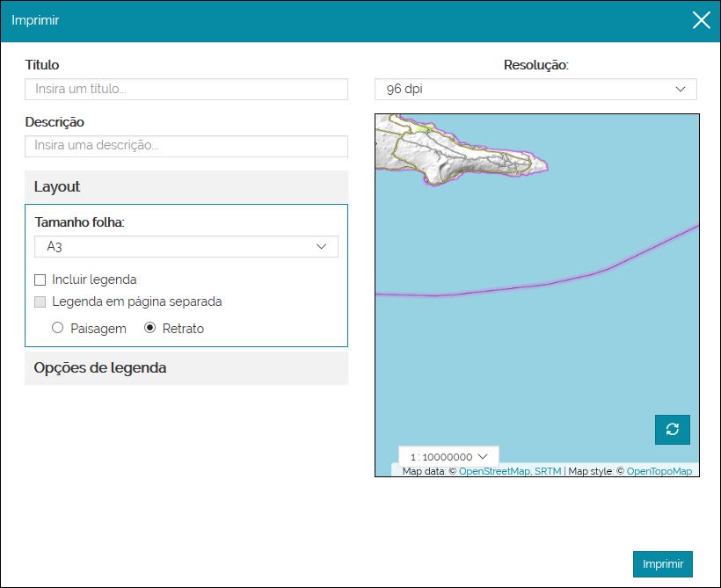Open the OpenTopoMap attribution link

coord(659,471)
